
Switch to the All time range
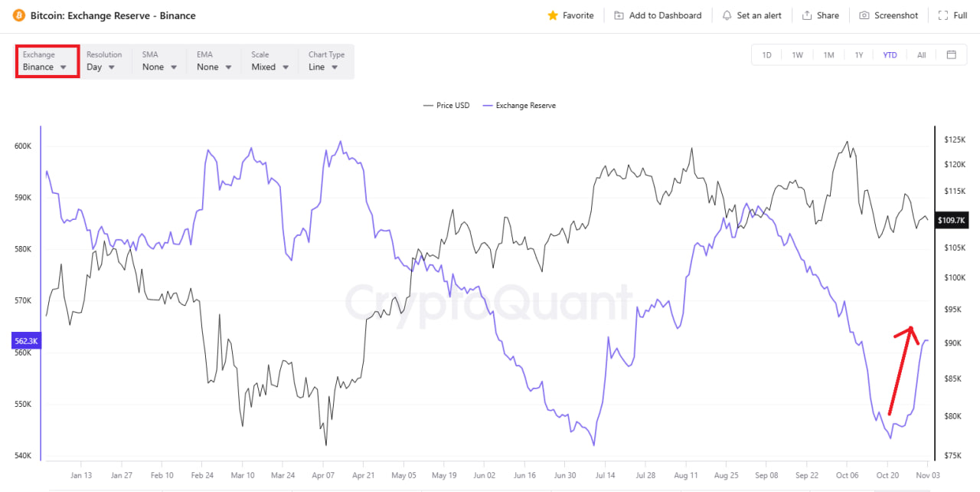click(921, 54)
